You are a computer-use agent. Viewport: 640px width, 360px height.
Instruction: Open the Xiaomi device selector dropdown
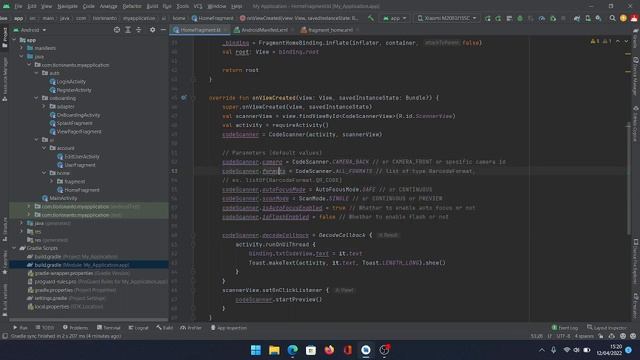447,18
